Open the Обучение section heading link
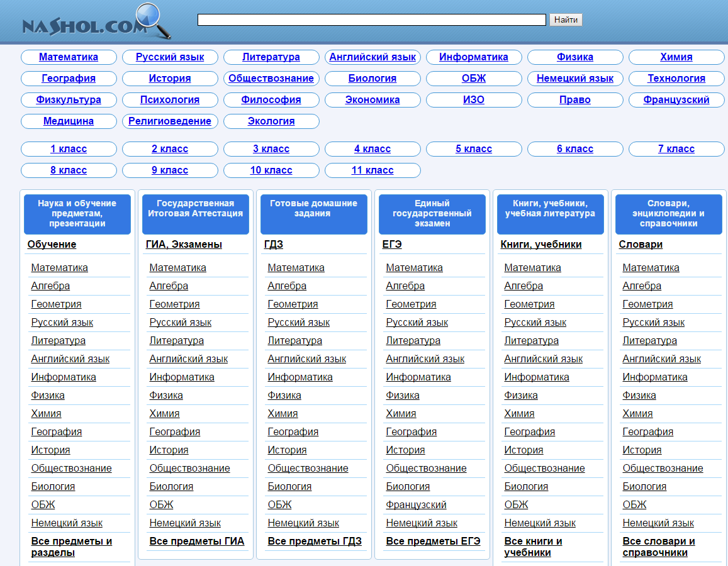This screenshot has height=566, width=728. [52, 245]
